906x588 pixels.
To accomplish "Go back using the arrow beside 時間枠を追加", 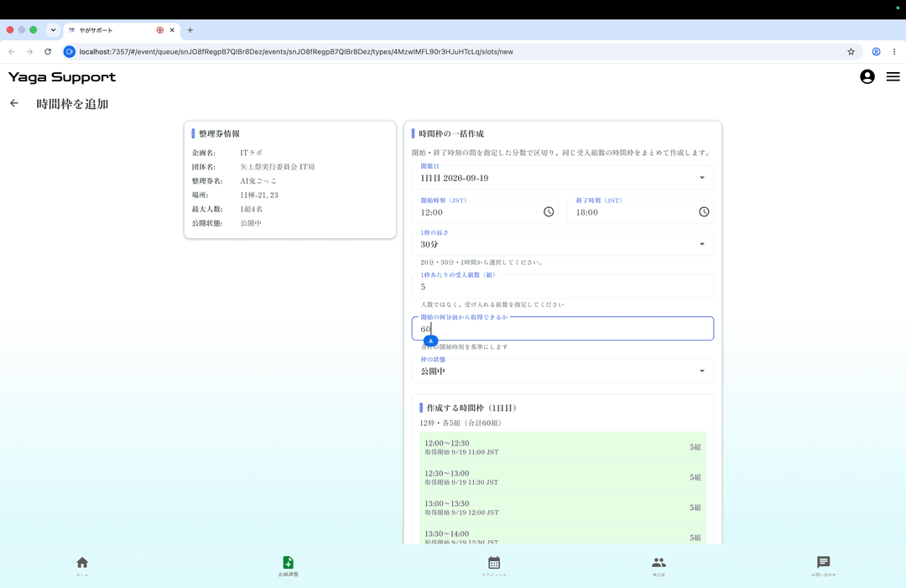I will (14, 103).
